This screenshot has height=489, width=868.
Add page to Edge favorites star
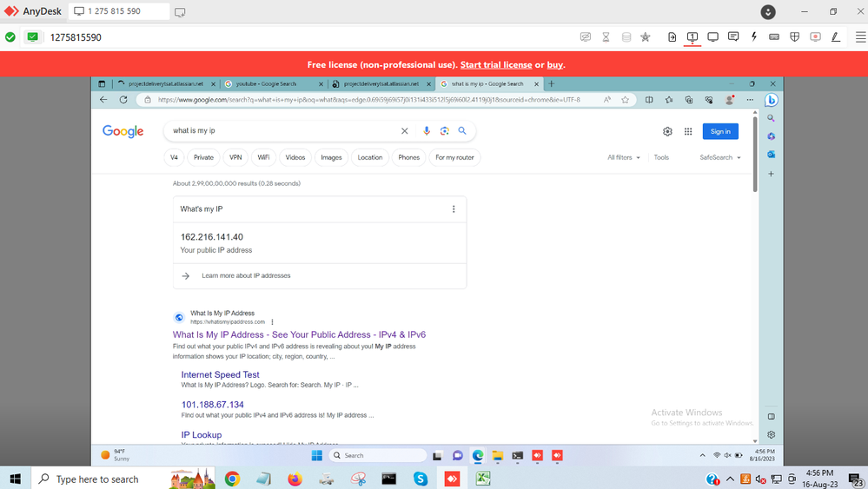pyautogui.click(x=625, y=100)
